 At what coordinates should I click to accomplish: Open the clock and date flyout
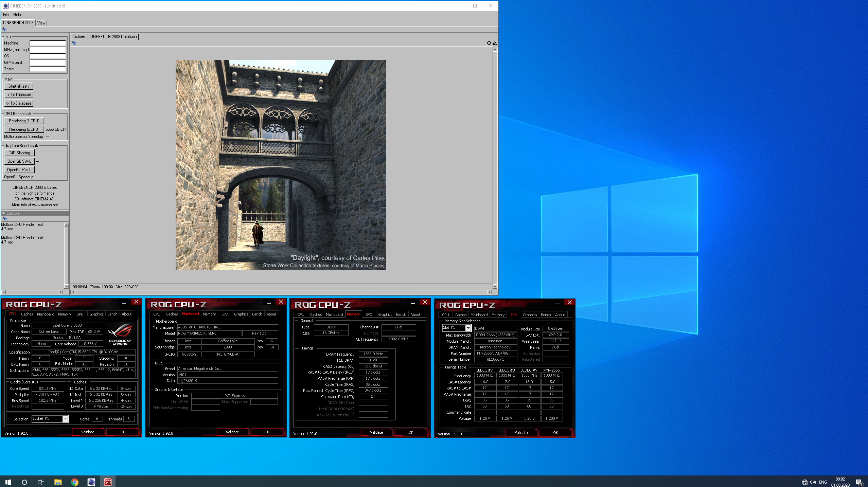coord(840,482)
